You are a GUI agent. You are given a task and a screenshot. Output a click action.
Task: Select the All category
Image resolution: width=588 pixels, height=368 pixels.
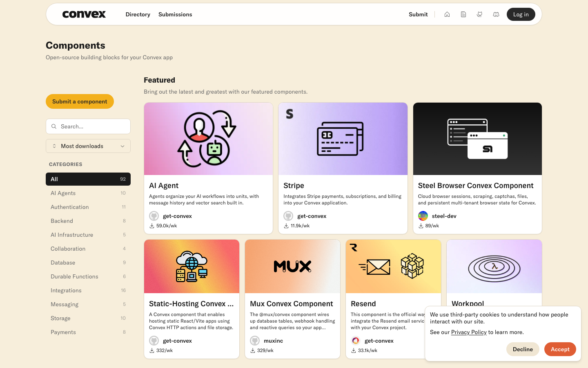tap(88, 179)
